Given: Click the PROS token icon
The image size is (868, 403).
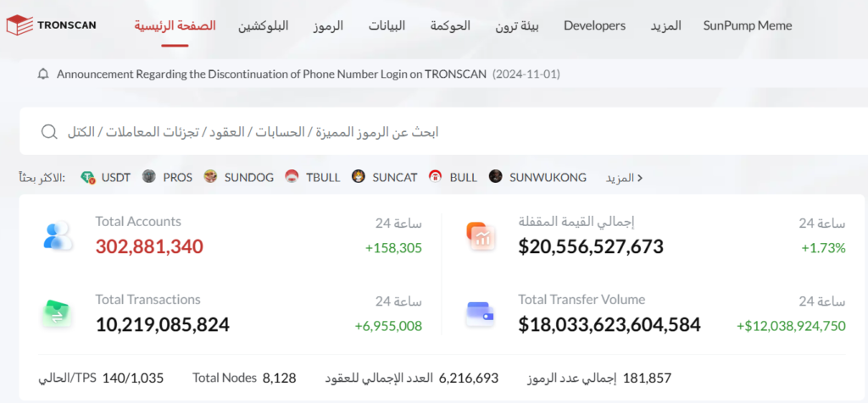Looking at the screenshot, I should pyautogui.click(x=149, y=177).
